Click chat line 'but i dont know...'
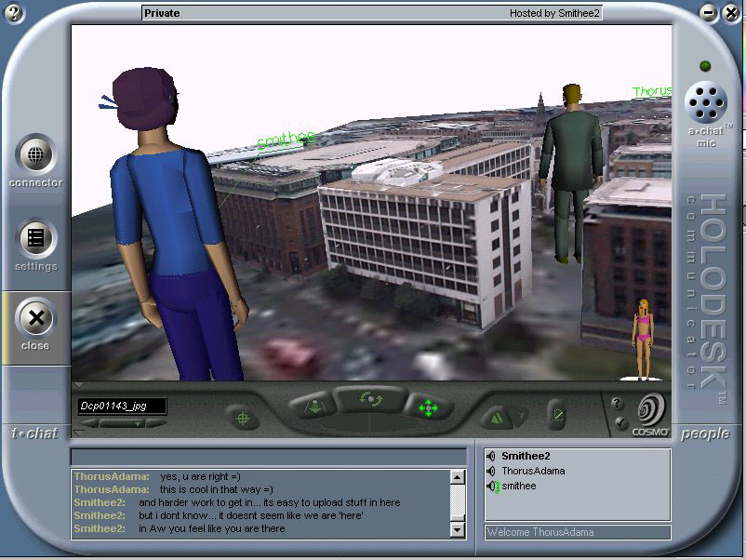Screen dimensions: 746x560 point(251,515)
